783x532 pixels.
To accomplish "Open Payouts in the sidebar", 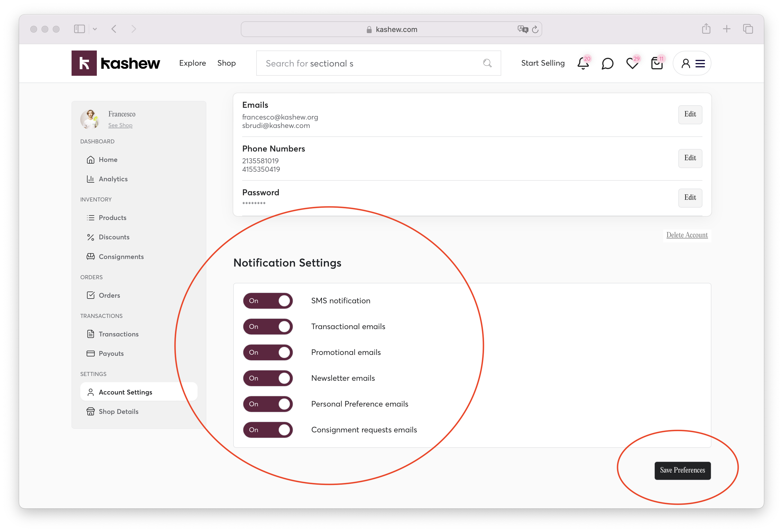I will click(111, 354).
